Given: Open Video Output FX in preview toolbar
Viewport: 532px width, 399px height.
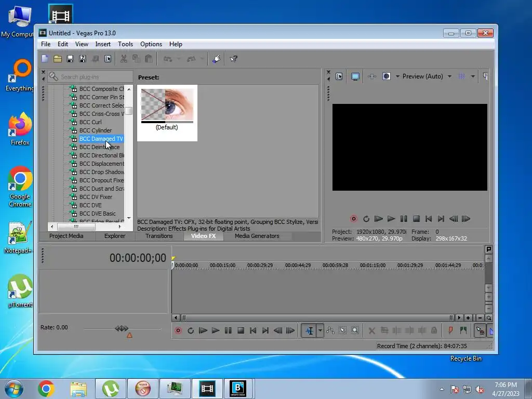Looking at the screenshot, I should click(x=372, y=76).
